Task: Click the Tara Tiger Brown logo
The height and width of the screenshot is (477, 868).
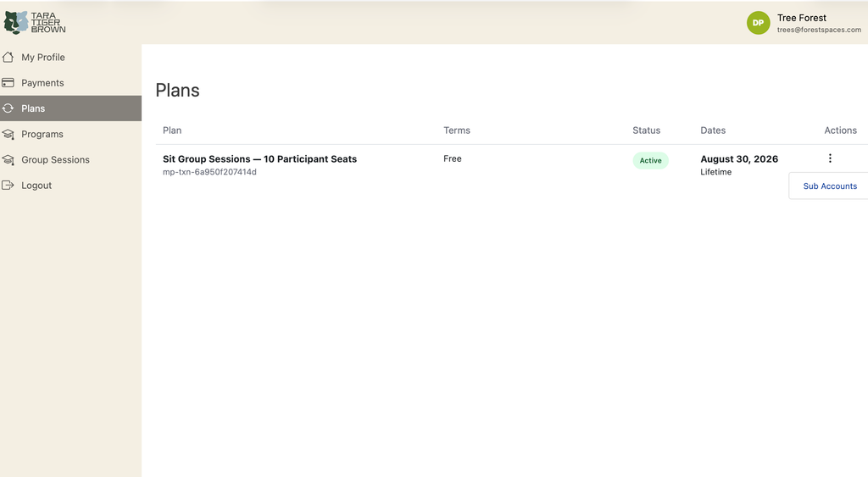Action: (34, 23)
